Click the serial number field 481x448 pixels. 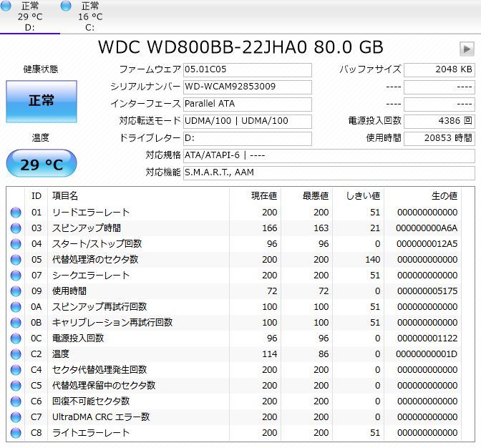tap(247, 87)
